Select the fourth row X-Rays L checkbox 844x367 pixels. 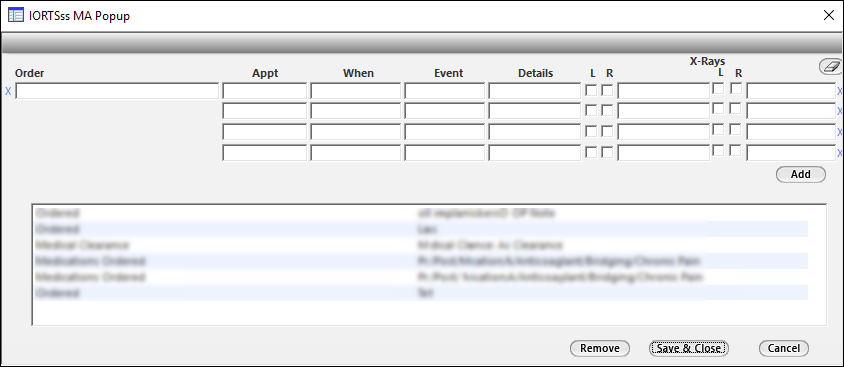[719, 150]
